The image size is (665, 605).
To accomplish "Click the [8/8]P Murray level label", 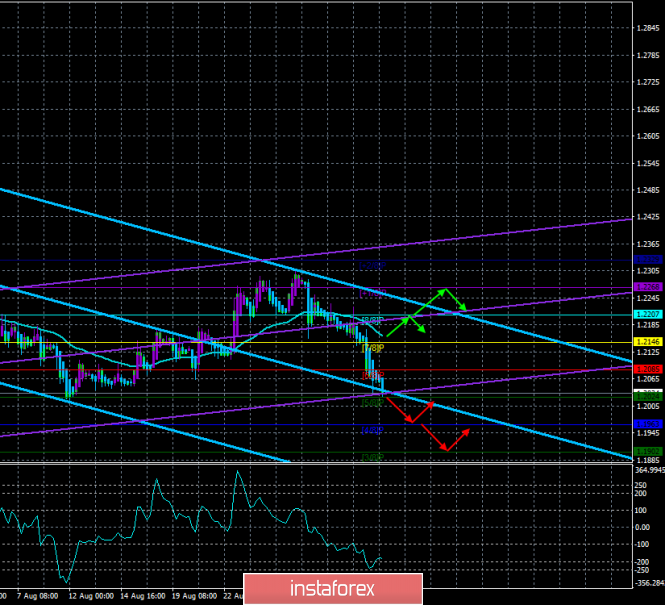I will point(373,320).
